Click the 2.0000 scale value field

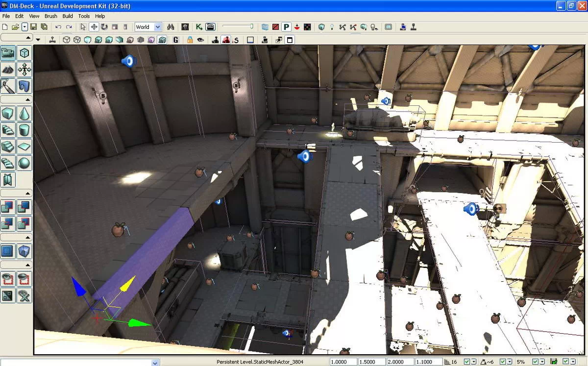coord(400,362)
